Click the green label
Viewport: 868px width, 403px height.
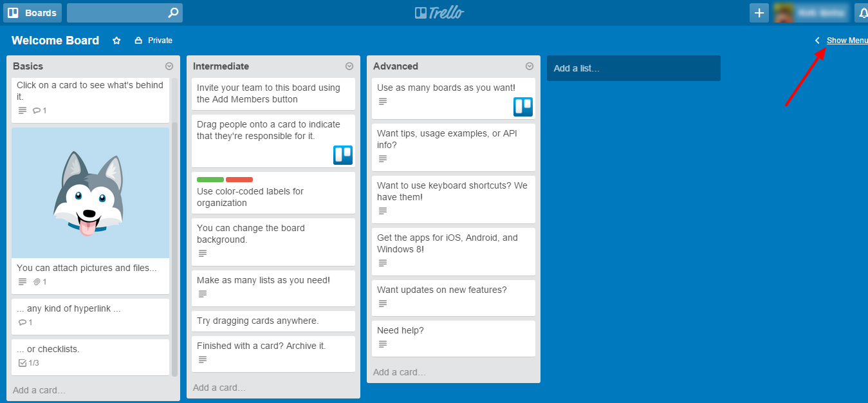210,180
